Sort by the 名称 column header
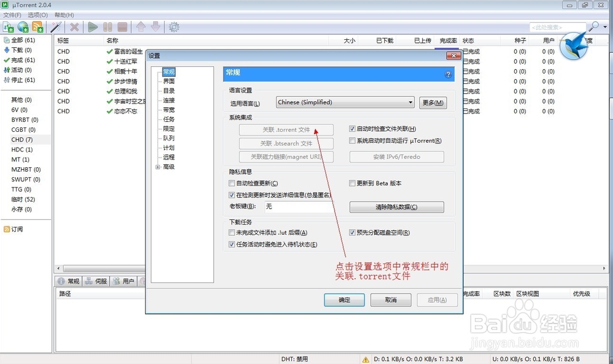 (112, 40)
